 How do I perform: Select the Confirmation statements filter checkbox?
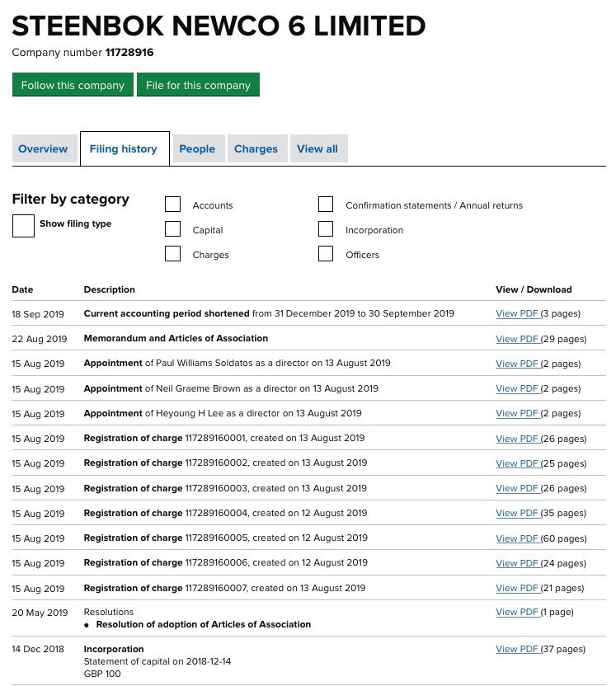pyautogui.click(x=326, y=205)
